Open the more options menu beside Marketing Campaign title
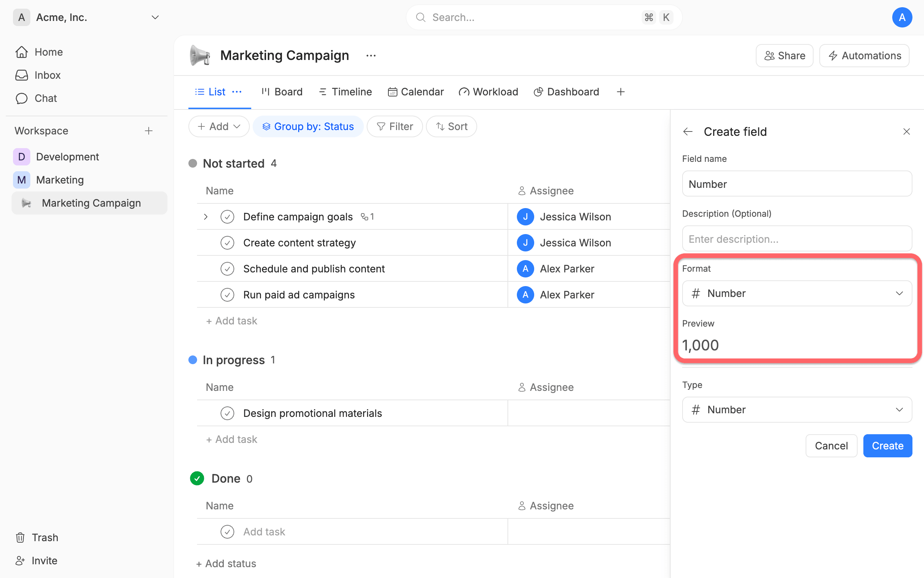Image resolution: width=924 pixels, height=578 pixels. pyautogui.click(x=371, y=55)
